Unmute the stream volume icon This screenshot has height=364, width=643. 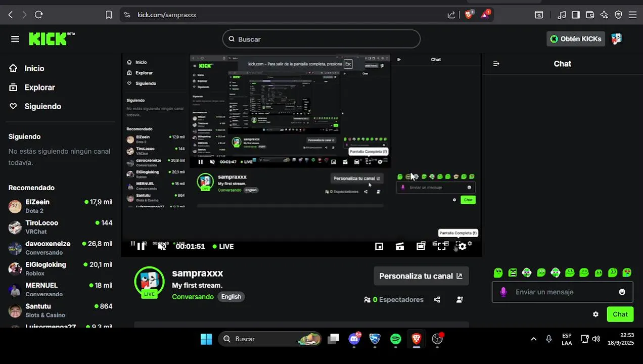(162, 246)
